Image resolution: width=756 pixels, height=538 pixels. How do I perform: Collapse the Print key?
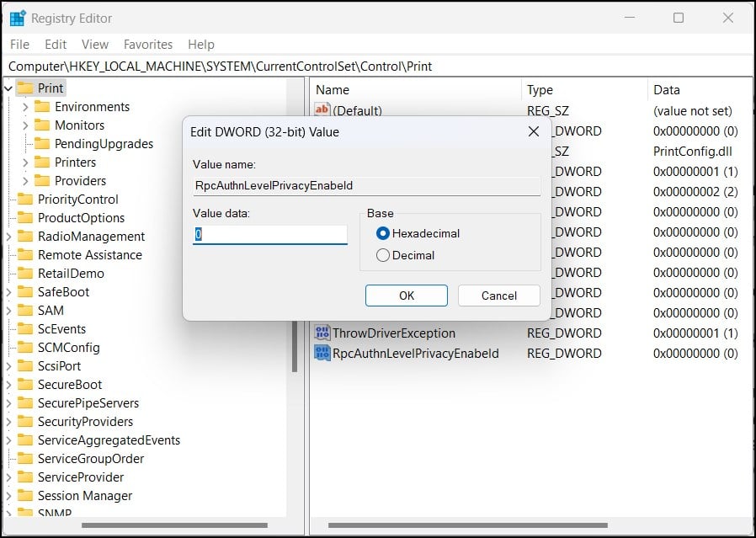click(8, 88)
